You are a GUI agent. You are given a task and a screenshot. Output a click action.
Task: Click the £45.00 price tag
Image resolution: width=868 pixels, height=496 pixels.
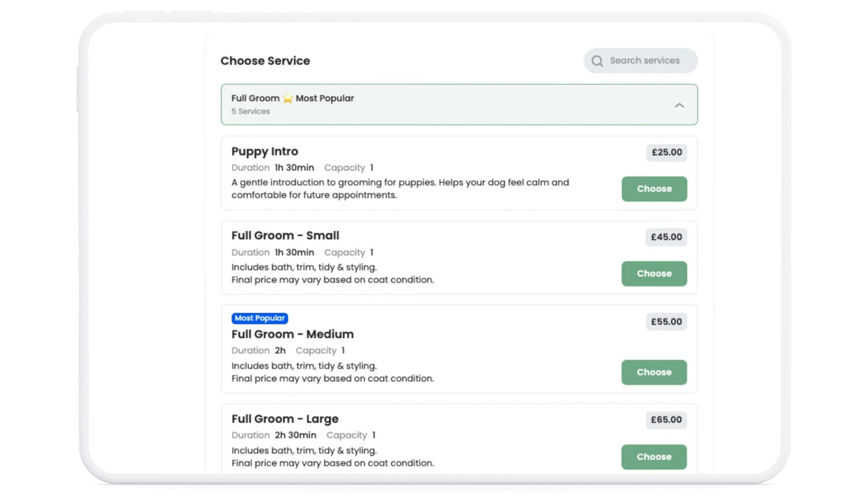tap(667, 237)
